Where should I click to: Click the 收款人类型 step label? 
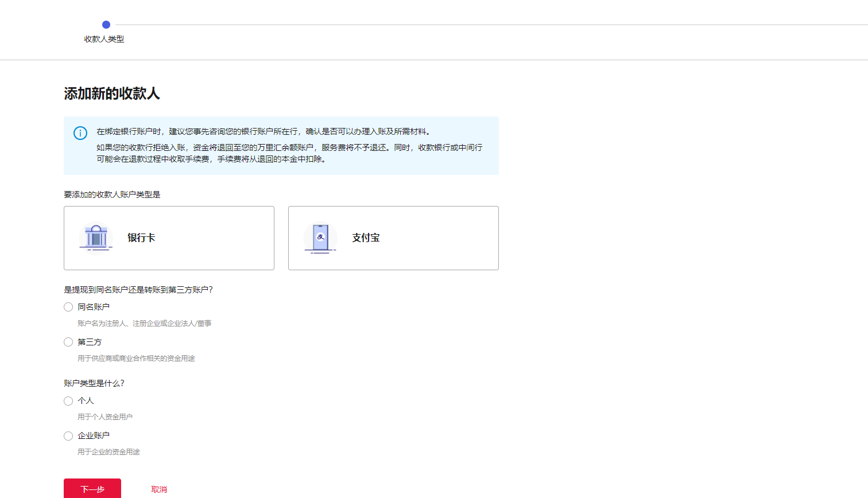coord(105,39)
